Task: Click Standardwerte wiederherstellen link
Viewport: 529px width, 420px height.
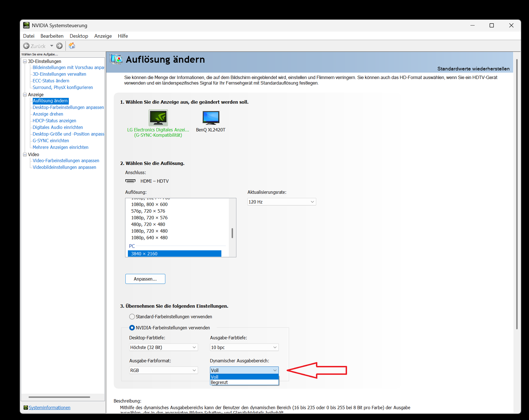Action: click(473, 69)
